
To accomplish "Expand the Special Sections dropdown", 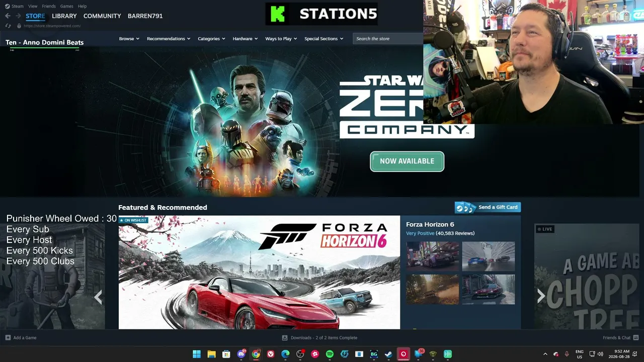I will pos(324,39).
